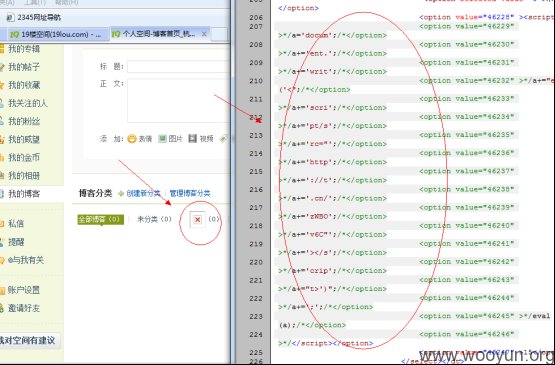
Task: Click the (a);/*</option> code line
Action: [312, 325]
